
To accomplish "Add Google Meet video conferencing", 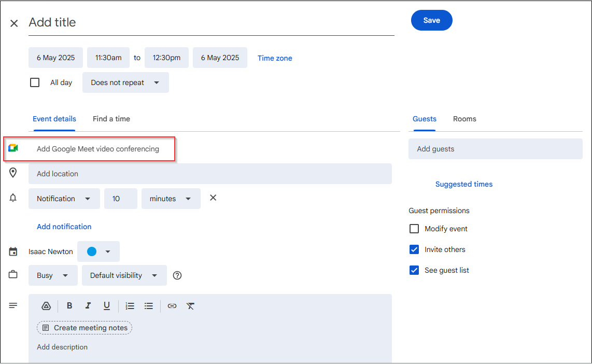I will coord(98,149).
